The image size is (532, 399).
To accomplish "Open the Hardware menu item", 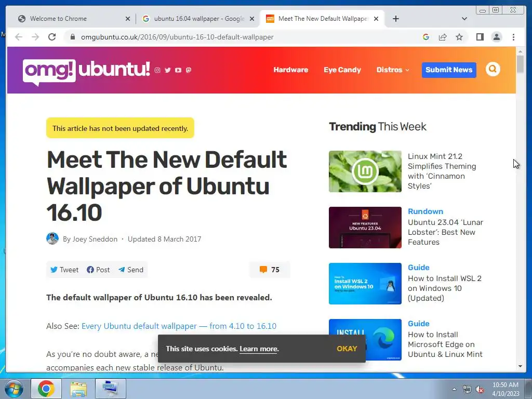I will 291,70.
